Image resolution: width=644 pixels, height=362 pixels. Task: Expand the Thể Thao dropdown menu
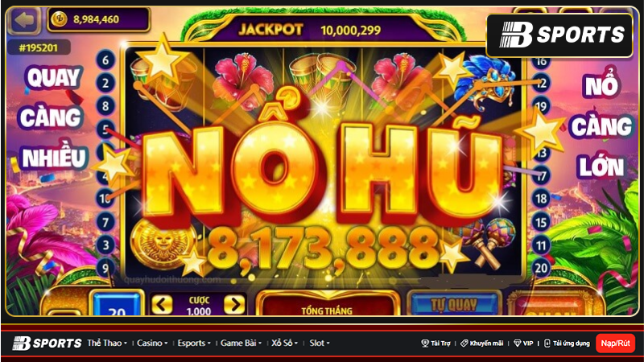coord(107,343)
